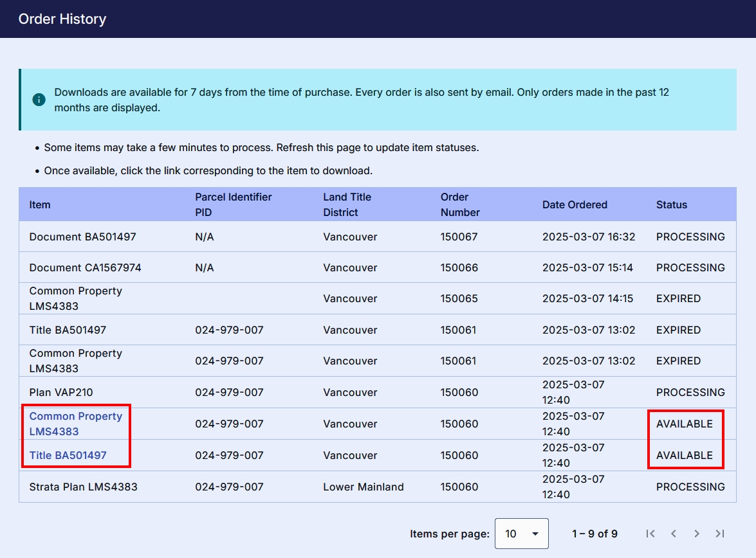756x558 pixels.
Task: Go to the first page of orders
Action: pyautogui.click(x=650, y=534)
